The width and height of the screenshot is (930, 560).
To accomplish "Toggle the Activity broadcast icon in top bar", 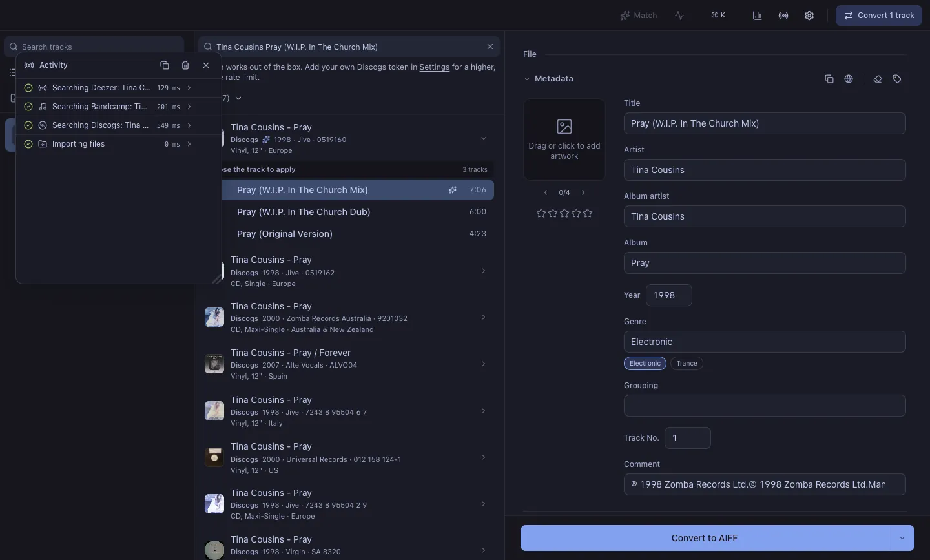I will tap(783, 16).
